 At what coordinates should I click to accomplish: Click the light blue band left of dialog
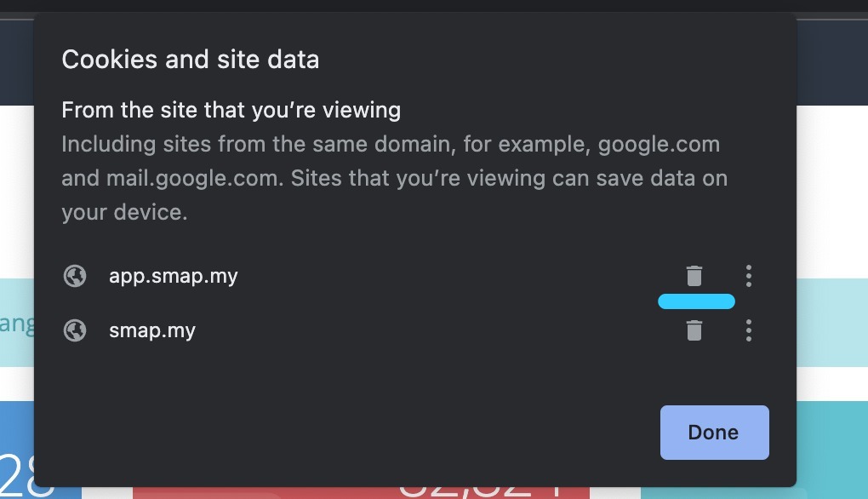[17, 323]
